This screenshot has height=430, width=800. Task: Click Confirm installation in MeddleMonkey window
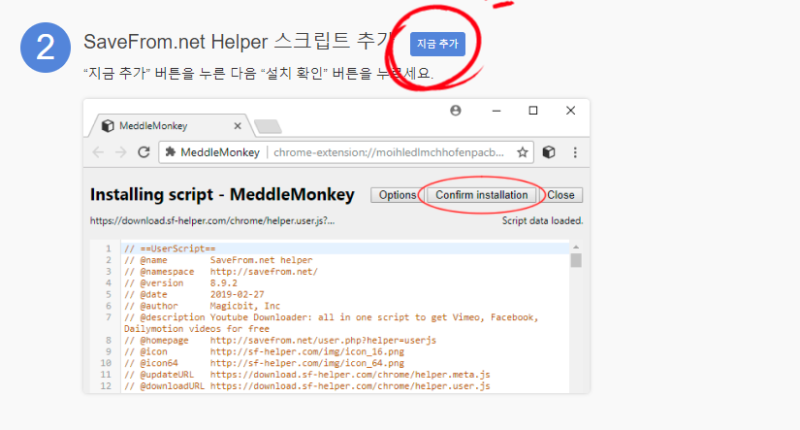click(481, 195)
